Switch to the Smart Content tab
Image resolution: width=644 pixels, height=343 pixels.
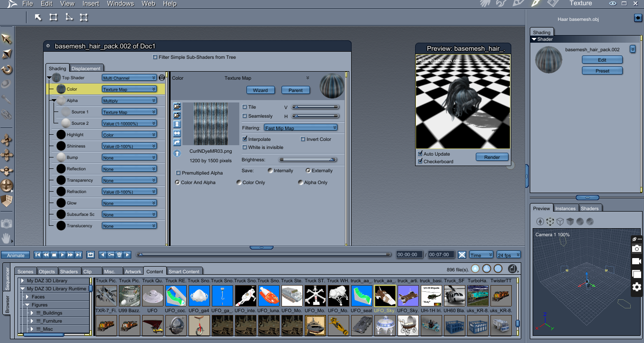click(x=184, y=271)
